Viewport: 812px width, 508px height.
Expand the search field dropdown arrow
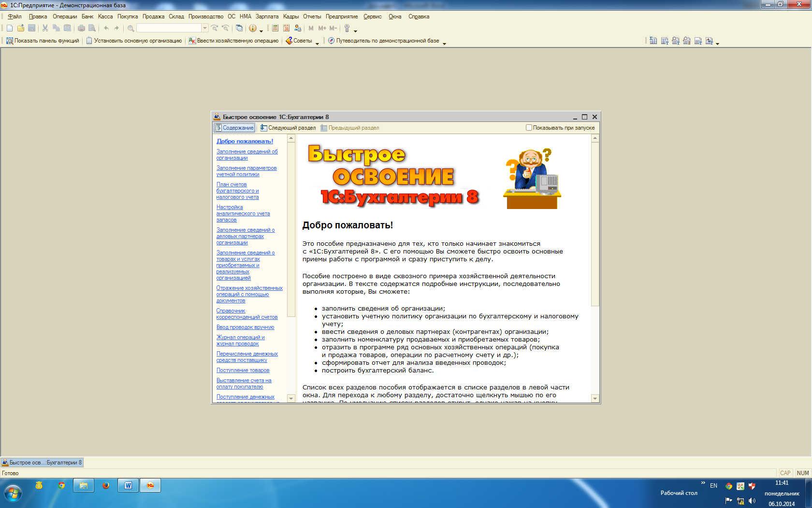click(x=205, y=28)
